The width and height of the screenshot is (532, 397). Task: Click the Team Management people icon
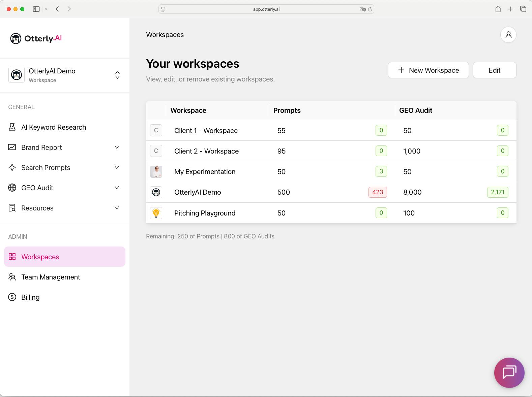pyautogui.click(x=12, y=277)
